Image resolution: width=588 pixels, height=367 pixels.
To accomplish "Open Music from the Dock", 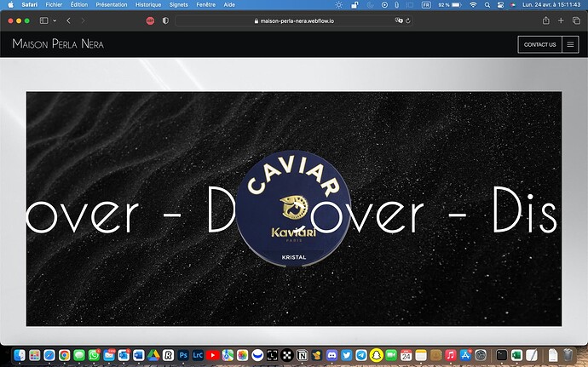I will (x=451, y=354).
